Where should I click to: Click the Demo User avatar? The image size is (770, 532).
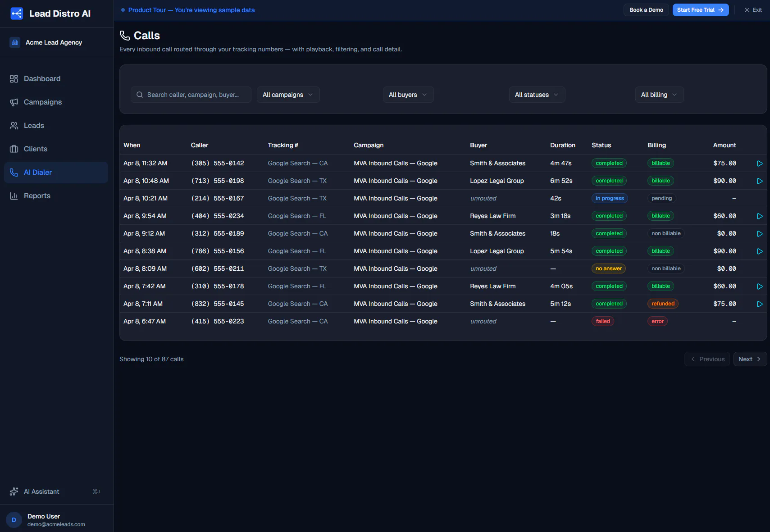tap(14, 520)
